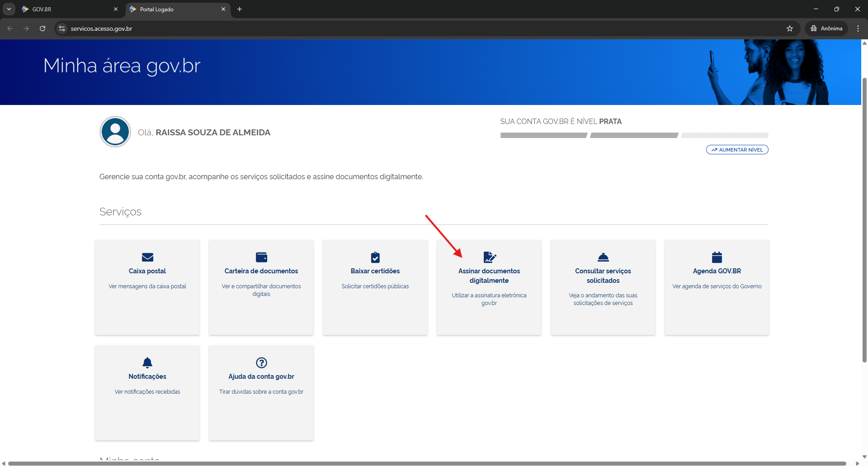This screenshot has width=868, height=467.
Task: Expand the tab search dropdown arrow
Action: [x=9, y=9]
